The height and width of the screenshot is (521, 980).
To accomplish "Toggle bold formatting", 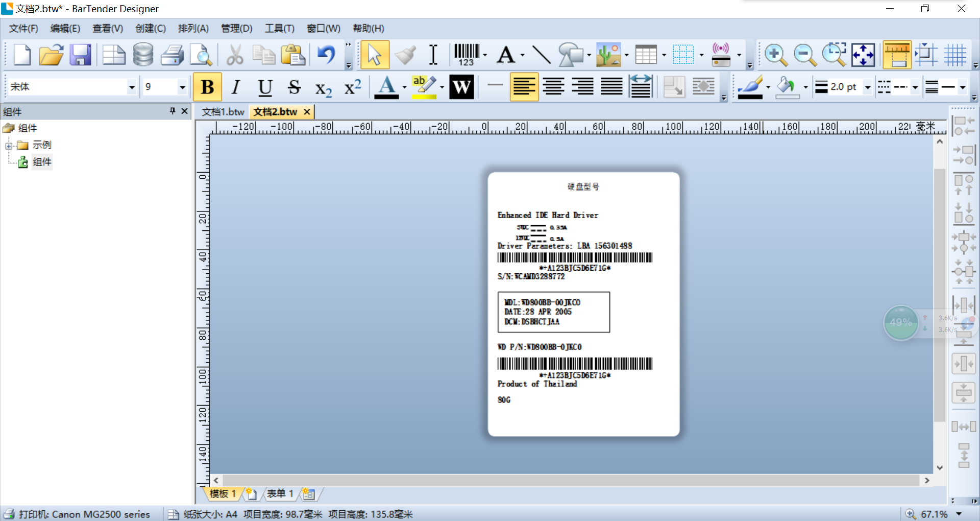I will (207, 87).
